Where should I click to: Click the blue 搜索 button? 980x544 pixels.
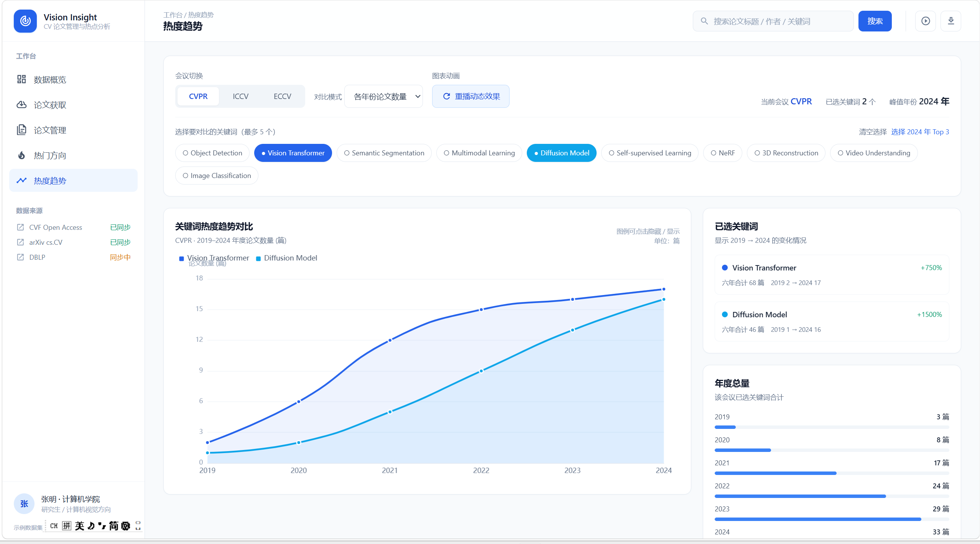click(875, 21)
